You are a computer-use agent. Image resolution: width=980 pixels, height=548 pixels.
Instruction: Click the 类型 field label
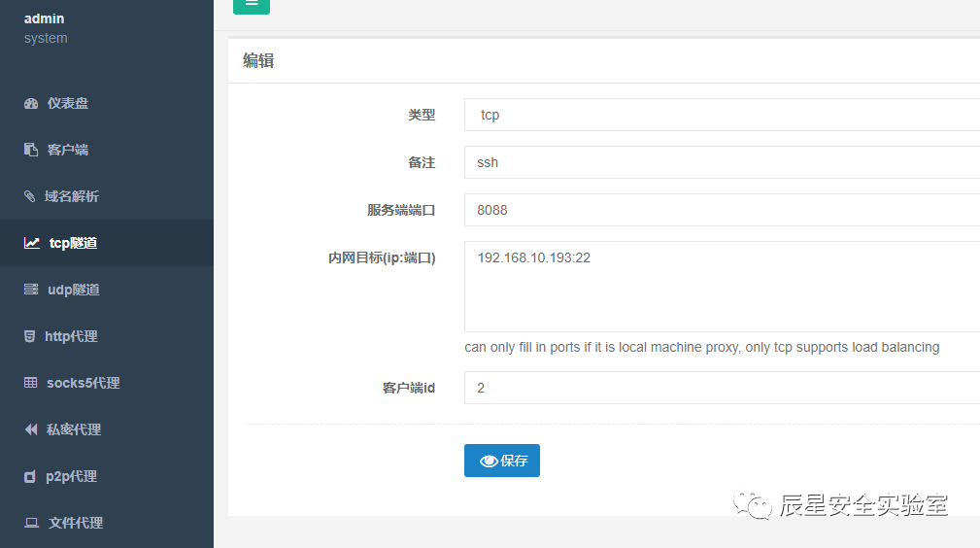[x=422, y=115]
